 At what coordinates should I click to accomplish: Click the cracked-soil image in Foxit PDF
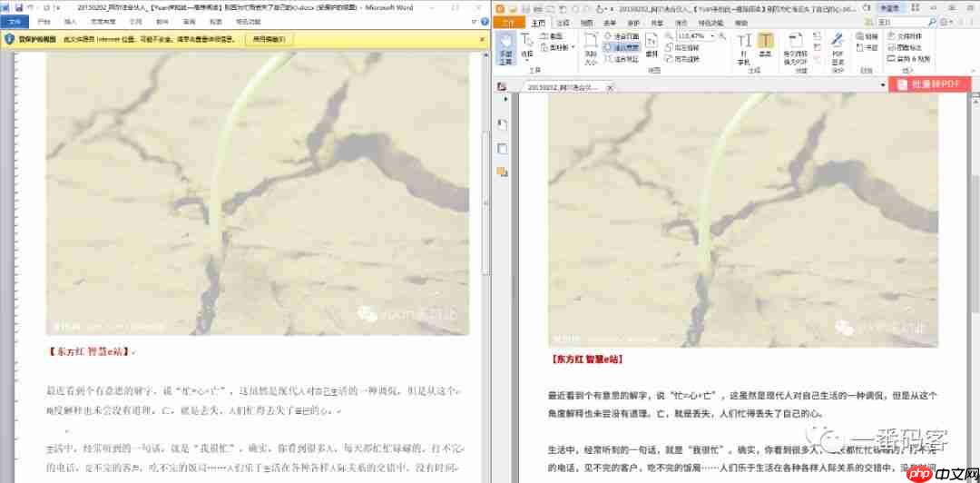pos(743,219)
